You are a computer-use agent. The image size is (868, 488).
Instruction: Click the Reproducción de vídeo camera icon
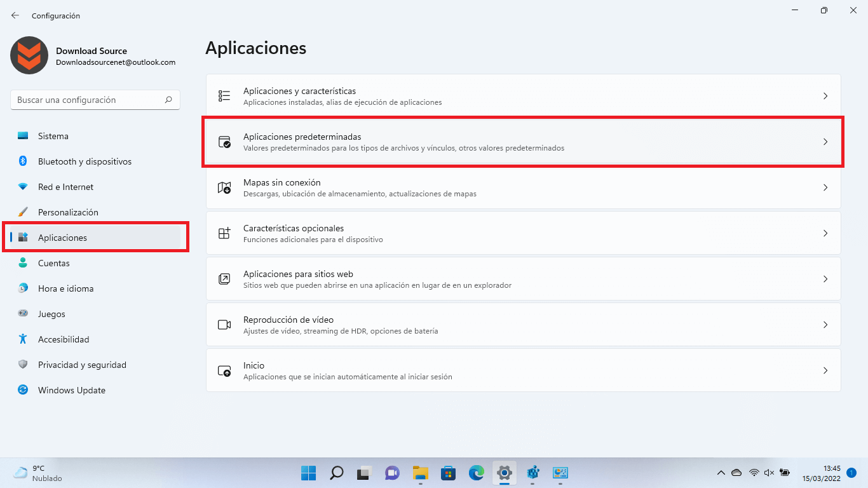pyautogui.click(x=224, y=325)
